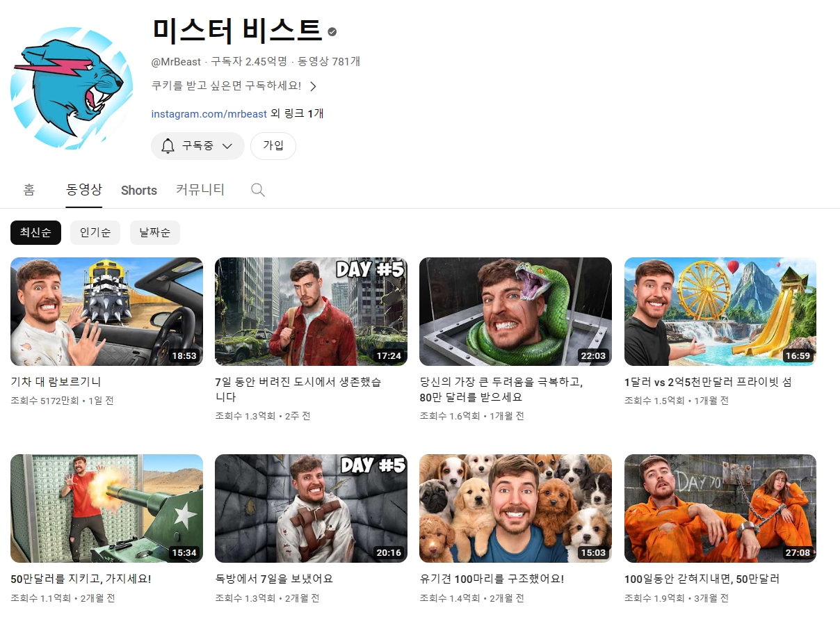Image resolution: width=840 pixels, height=617 pixels.
Task: Open the green snake fear video thumbnail
Action: pyautogui.click(x=515, y=312)
